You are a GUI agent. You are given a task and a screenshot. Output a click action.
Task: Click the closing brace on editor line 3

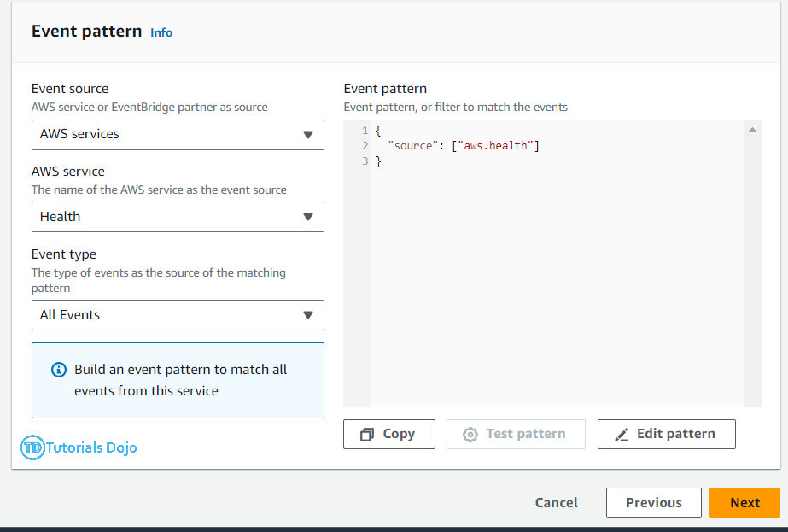coord(378,161)
